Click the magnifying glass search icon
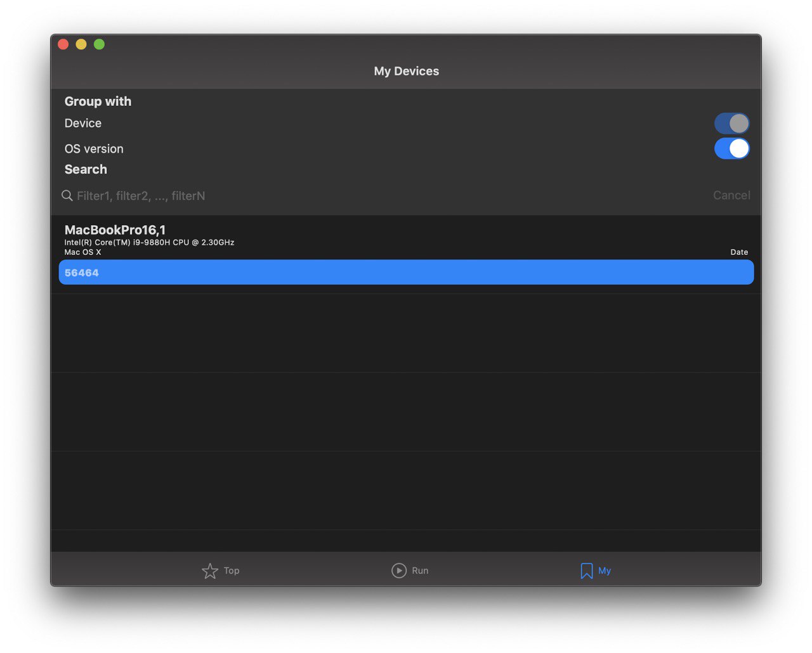Screen dimensions: 812x653 click(67, 195)
